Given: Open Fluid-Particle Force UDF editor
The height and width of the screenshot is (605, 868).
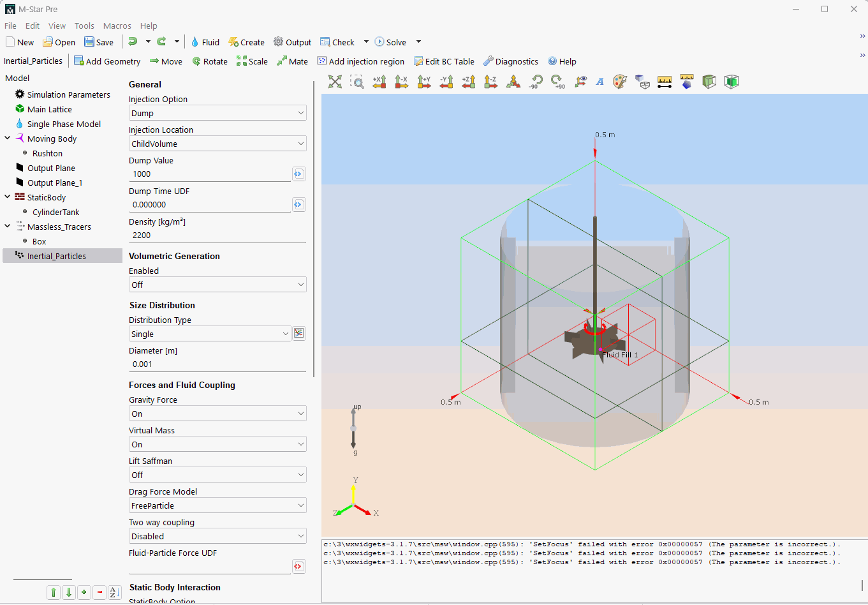Looking at the screenshot, I should pos(298,566).
